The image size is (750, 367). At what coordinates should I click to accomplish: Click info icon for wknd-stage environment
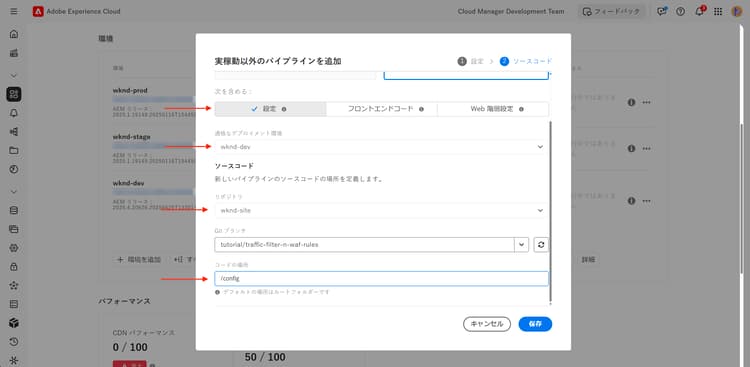click(x=631, y=149)
